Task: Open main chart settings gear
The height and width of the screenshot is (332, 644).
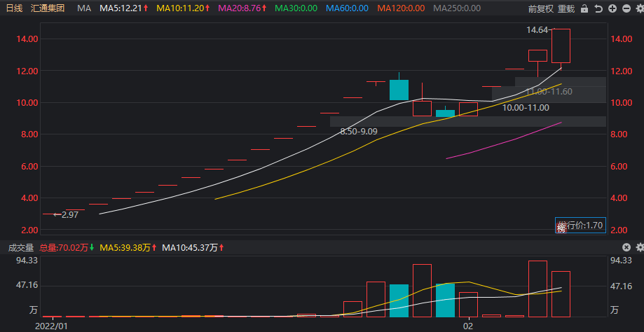Action: point(640,8)
